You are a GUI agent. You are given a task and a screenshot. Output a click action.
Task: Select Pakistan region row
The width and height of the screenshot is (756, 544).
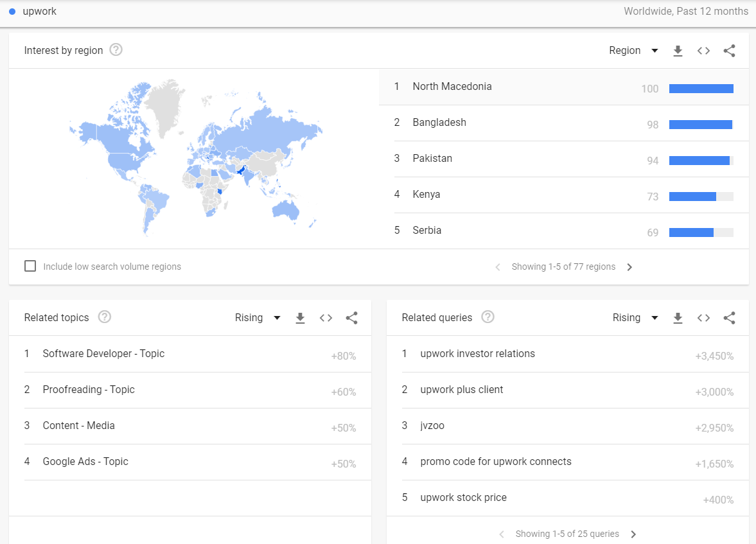tap(563, 159)
